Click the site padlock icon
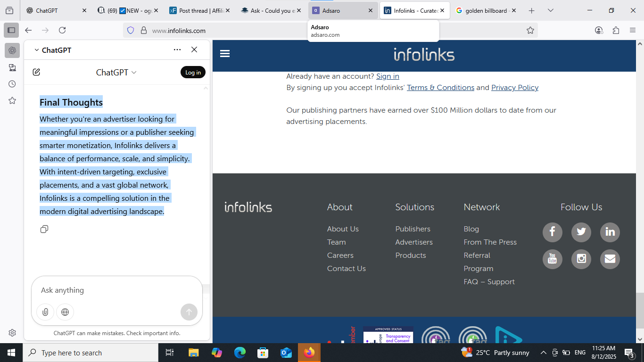Screen dimensions: 644x362 144,31
